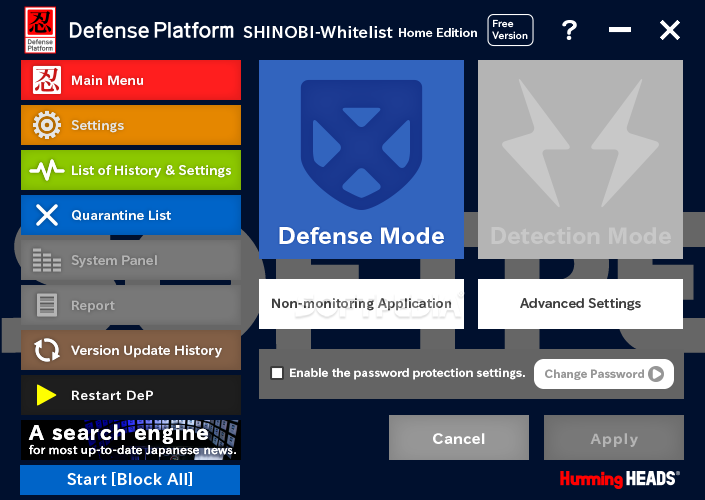
Task: Click the Free Version badge
Action: click(x=510, y=30)
